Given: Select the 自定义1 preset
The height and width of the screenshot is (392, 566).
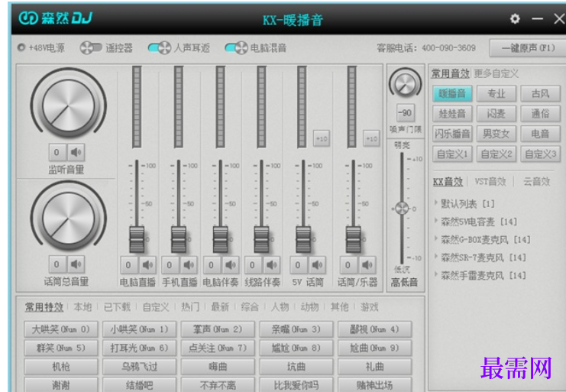Looking at the screenshot, I should [x=452, y=154].
